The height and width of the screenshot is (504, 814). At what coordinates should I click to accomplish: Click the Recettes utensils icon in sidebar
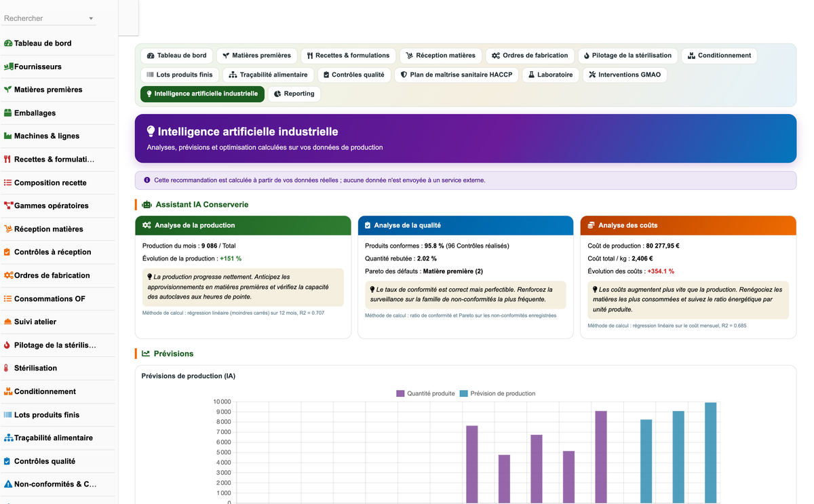click(7, 159)
